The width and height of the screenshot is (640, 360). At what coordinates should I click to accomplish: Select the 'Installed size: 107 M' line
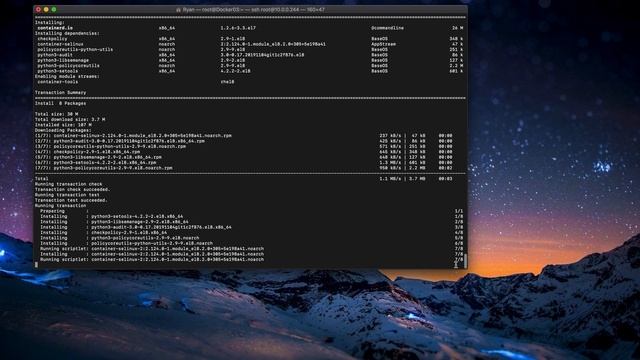coord(63,125)
